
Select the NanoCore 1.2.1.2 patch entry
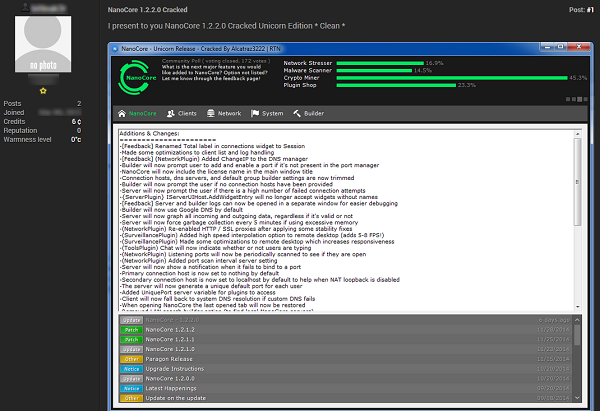346,330
